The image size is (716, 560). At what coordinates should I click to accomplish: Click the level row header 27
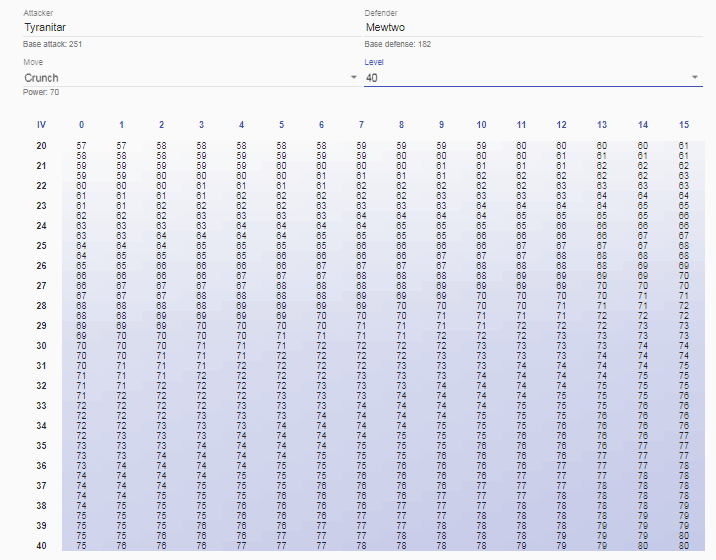[42, 286]
